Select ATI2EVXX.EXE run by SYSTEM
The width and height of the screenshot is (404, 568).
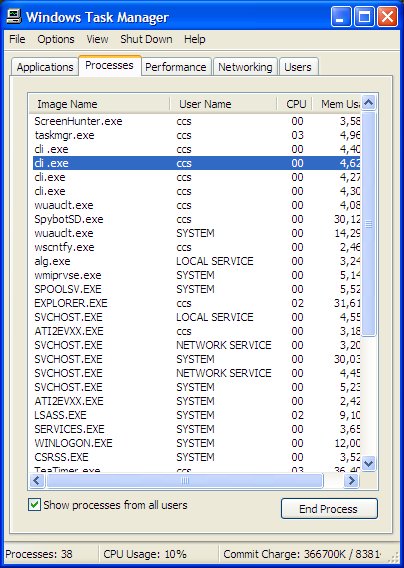[x=196, y=401]
